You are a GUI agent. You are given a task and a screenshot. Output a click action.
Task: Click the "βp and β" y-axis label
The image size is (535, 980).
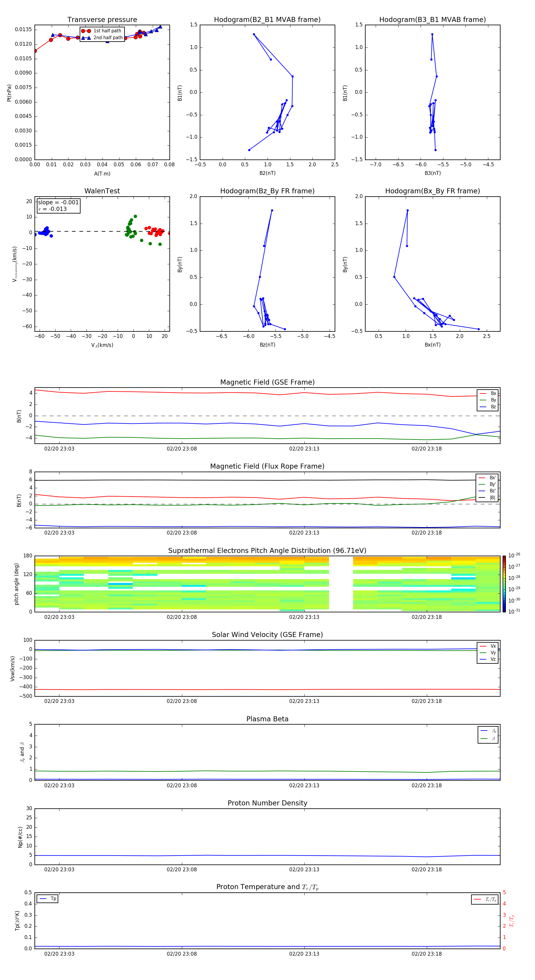tap(22, 752)
